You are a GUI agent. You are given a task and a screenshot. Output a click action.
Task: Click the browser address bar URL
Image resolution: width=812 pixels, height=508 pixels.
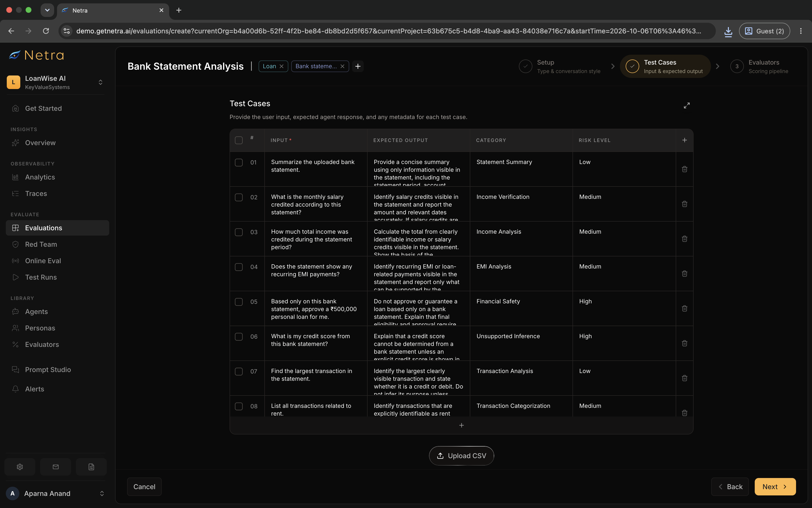click(x=389, y=31)
